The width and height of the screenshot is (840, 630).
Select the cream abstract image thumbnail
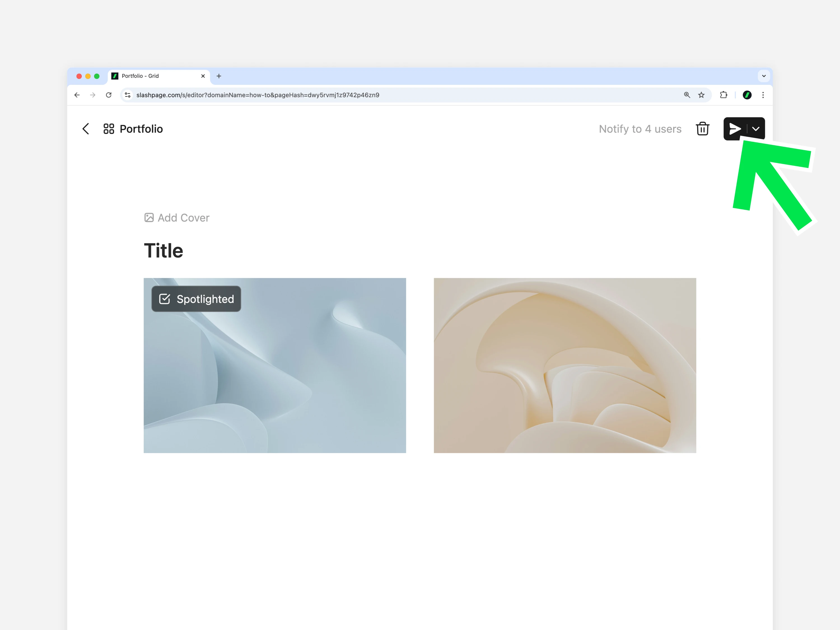click(565, 365)
